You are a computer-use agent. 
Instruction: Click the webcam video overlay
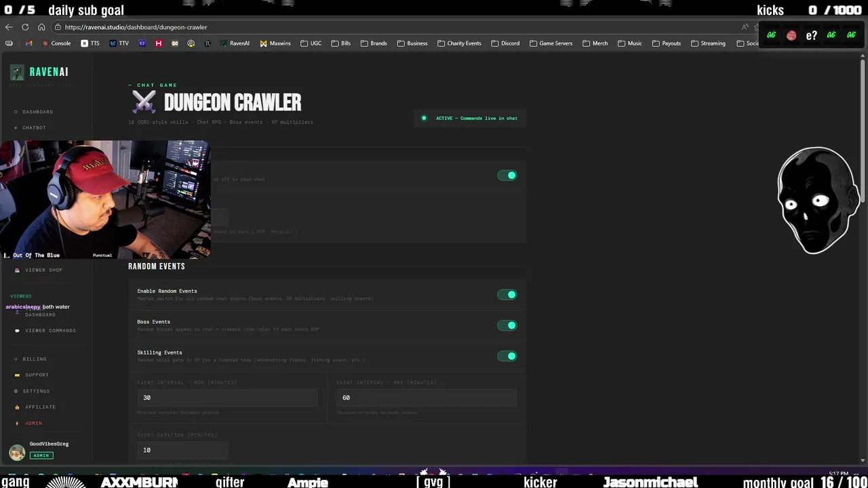[x=105, y=200]
